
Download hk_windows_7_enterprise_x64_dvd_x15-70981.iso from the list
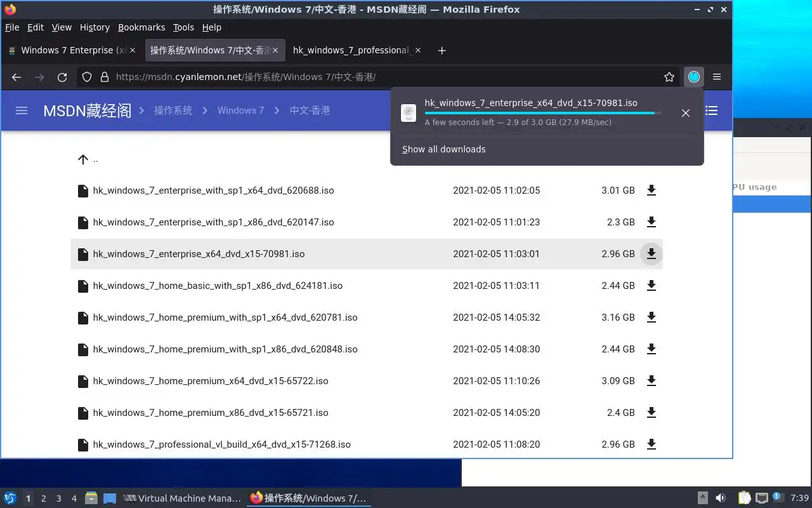(x=651, y=254)
